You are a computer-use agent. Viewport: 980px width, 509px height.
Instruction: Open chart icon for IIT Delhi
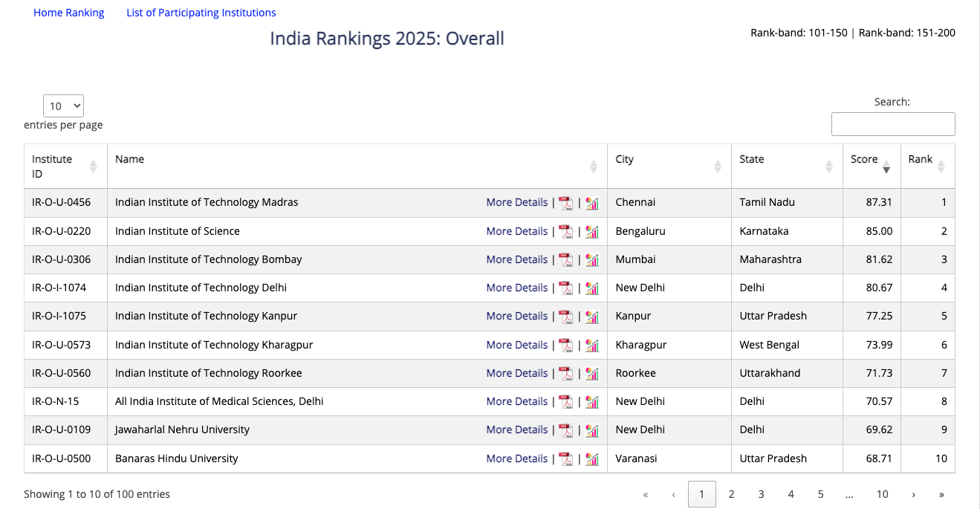tap(592, 288)
